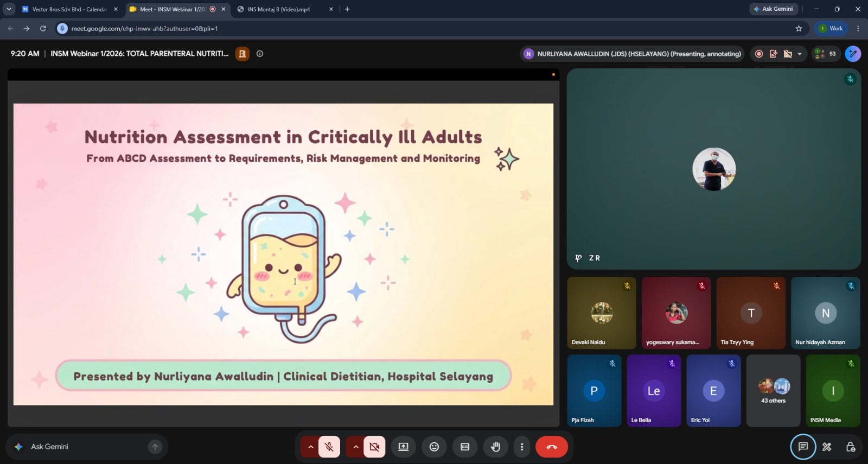Expand video settings arrow beside the camera
Viewport: 868px width, 464px height.
pos(355,447)
